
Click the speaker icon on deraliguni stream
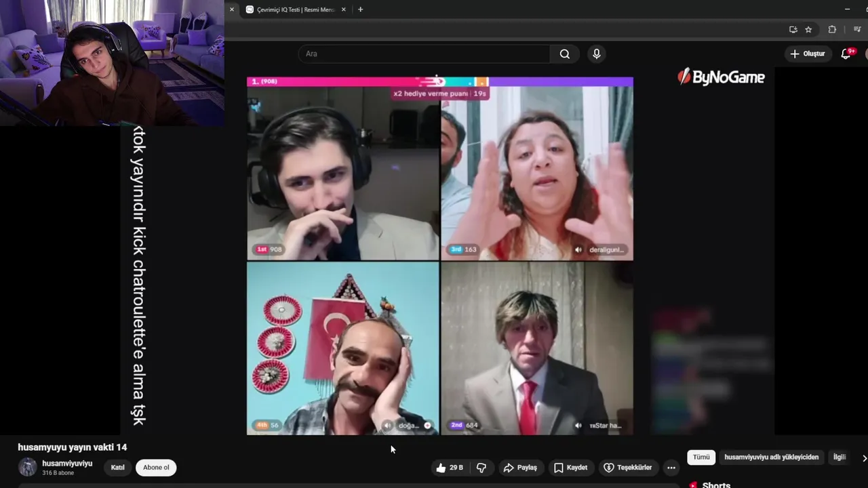[x=578, y=250]
